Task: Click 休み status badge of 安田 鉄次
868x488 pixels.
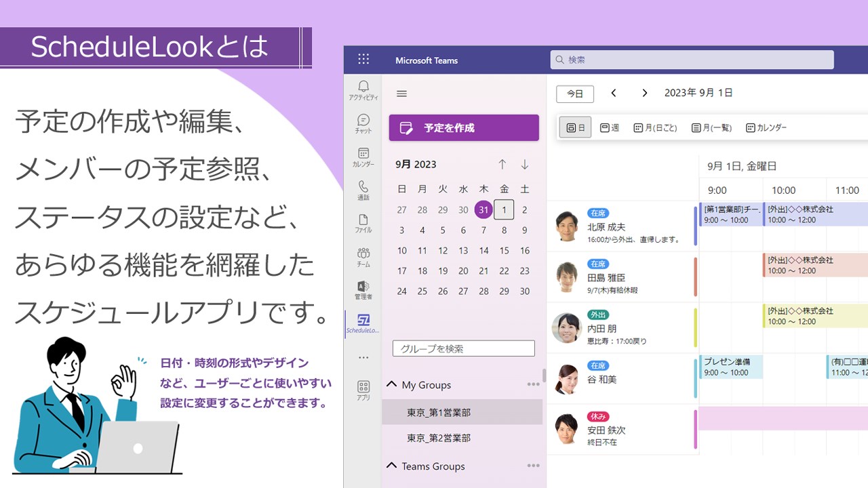Action: (x=598, y=416)
